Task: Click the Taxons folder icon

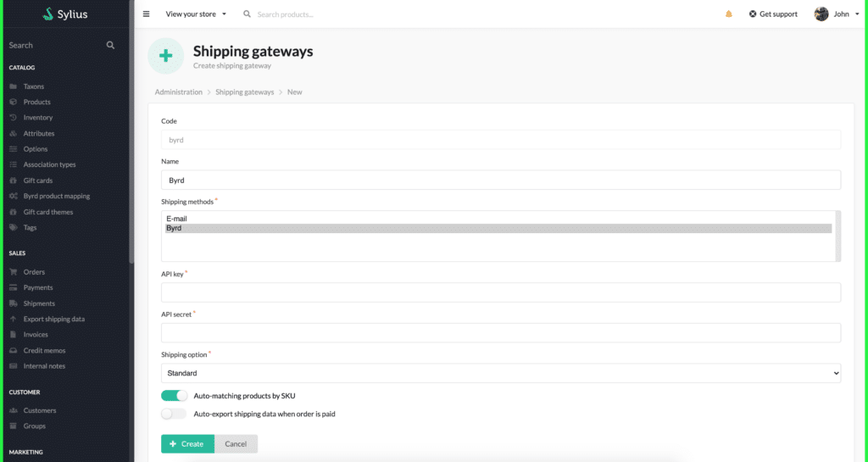Action: [14, 86]
